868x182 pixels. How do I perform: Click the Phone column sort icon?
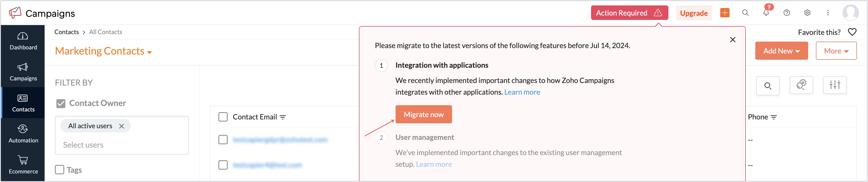[774, 117]
